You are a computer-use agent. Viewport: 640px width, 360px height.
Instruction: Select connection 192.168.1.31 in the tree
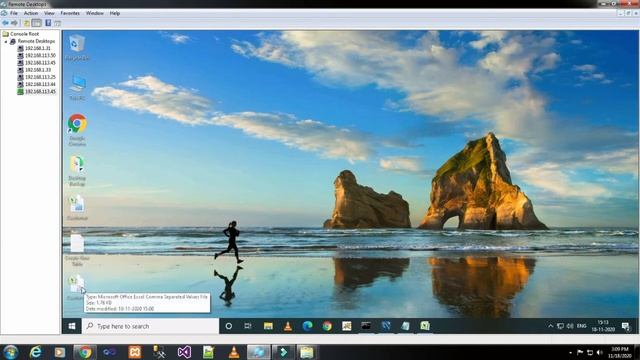[x=38, y=48]
